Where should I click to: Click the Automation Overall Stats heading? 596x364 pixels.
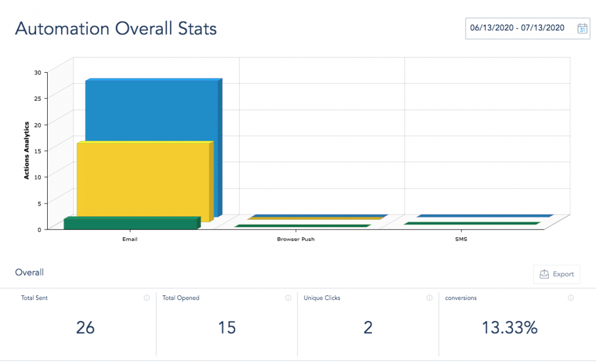pyautogui.click(x=116, y=28)
